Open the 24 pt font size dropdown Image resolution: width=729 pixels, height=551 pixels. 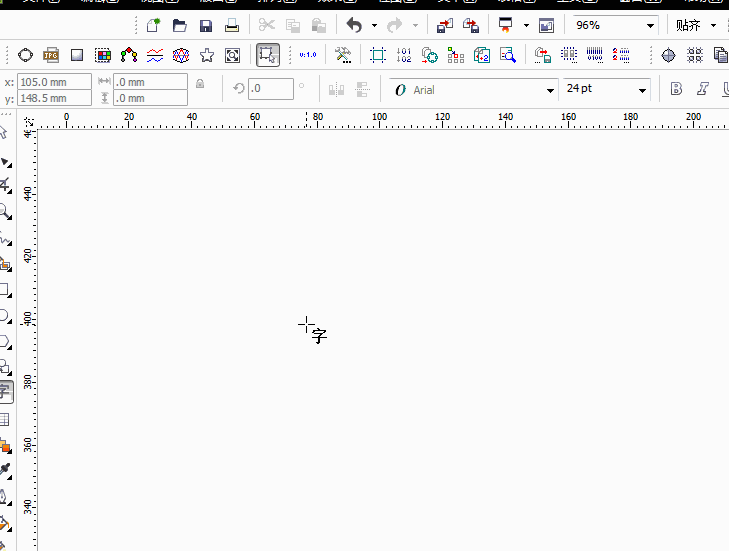643,90
